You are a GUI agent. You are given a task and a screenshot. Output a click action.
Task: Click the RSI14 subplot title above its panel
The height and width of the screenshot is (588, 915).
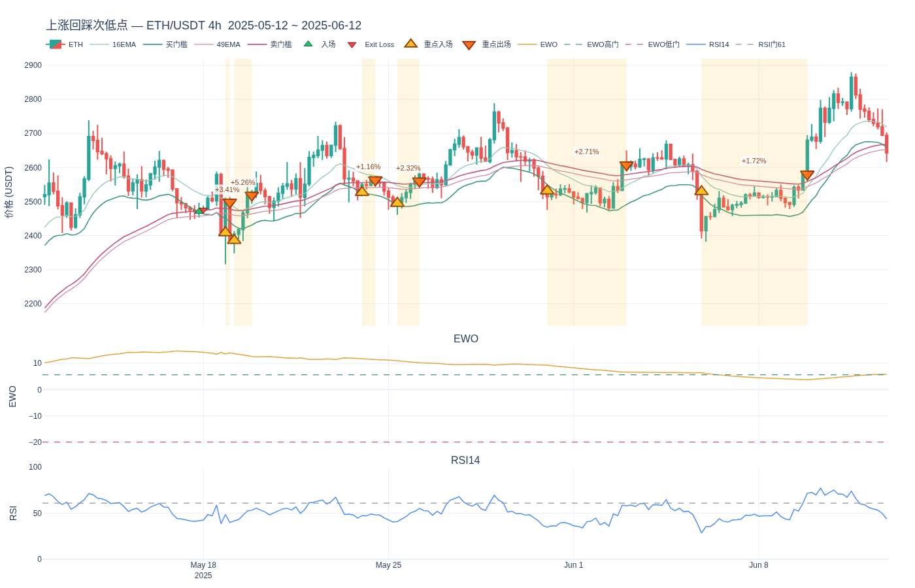[465, 460]
